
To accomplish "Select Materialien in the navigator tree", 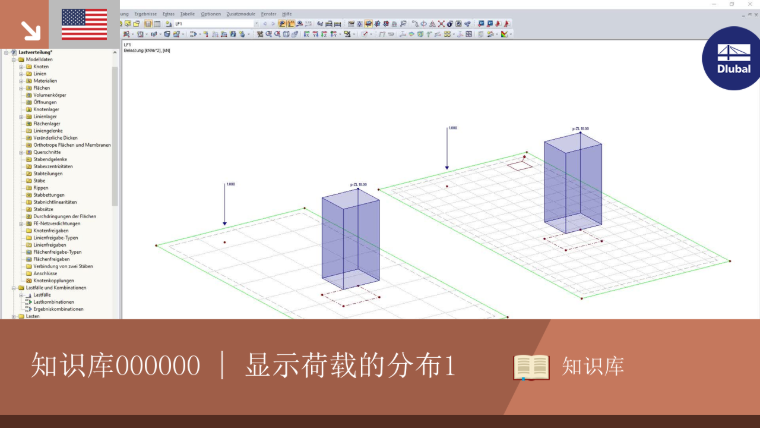I will click(45, 81).
